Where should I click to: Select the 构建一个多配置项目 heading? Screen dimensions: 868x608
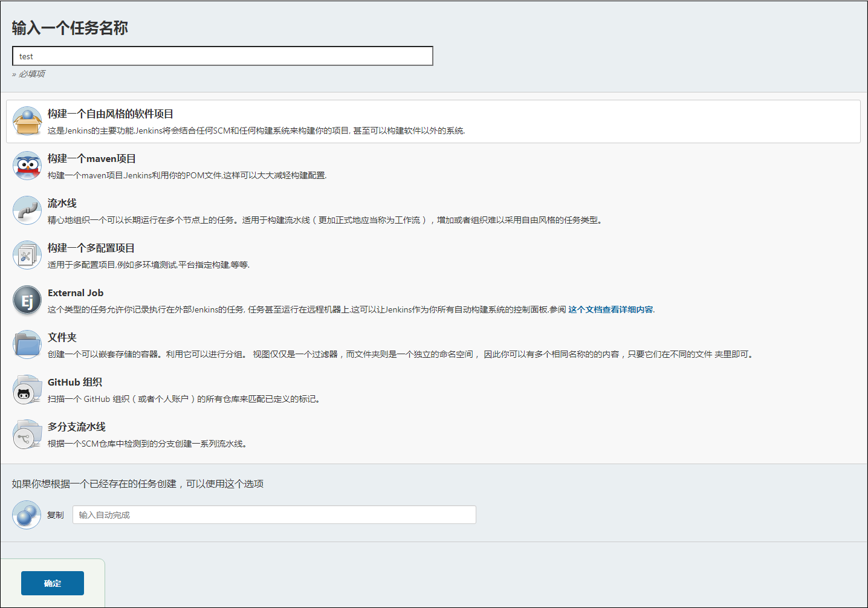coord(91,248)
